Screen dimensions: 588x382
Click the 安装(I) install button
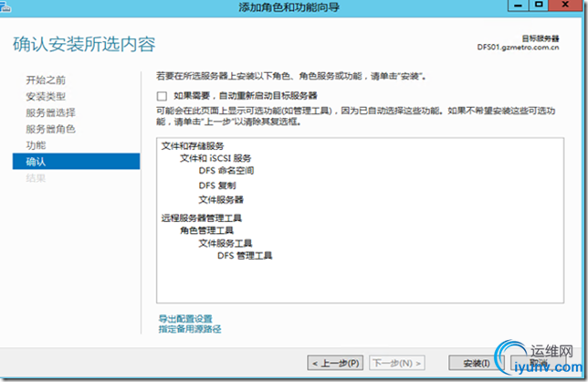pyautogui.click(x=476, y=363)
